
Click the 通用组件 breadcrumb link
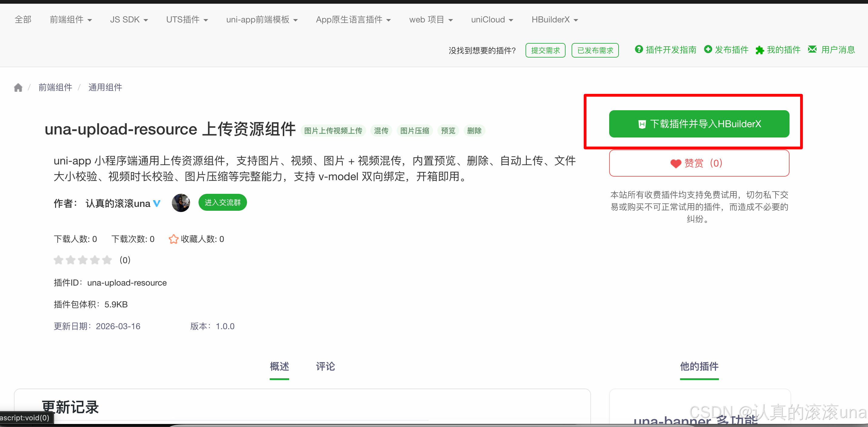(x=105, y=88)
